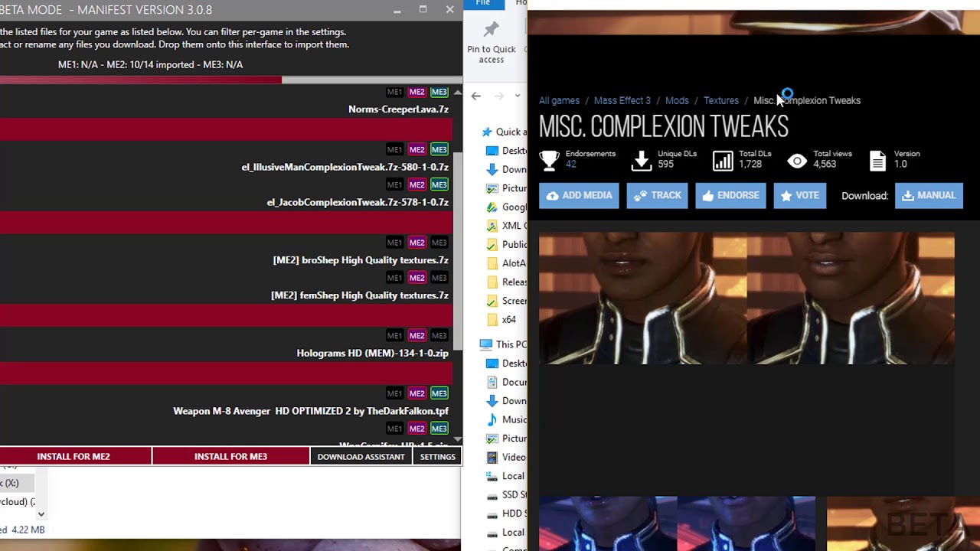This screenshot has width=980, height=551.
Task: Click the ME2 badge on the Holograms HD row
Action: (416, 335)
